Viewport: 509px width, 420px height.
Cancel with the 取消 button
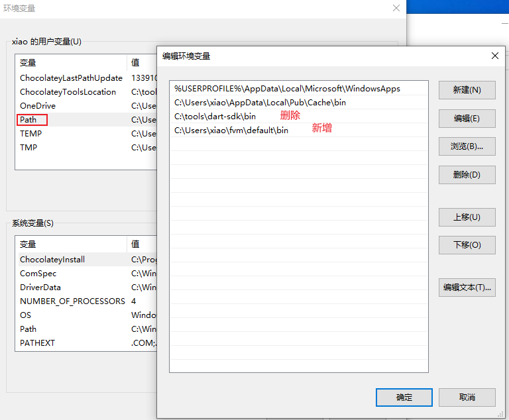click(x=467, y=397)
